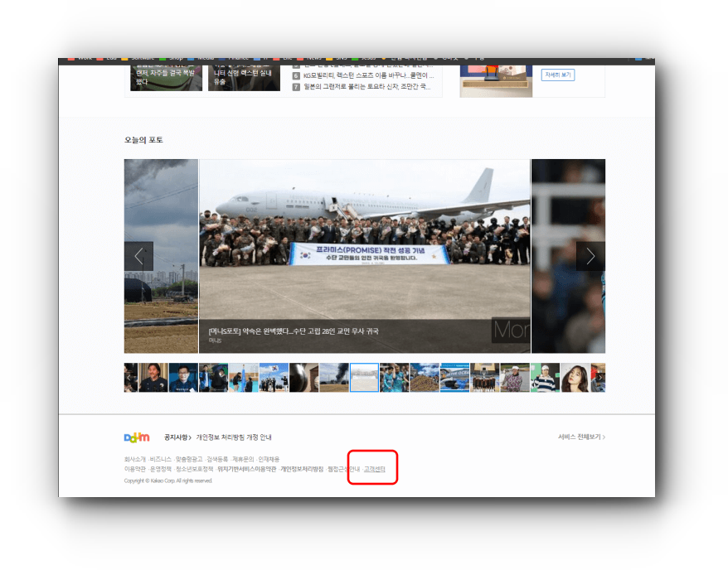The image size is (728, 570).
Task: Open the partial smokestack photo on the left
Action: click(161, 256)
